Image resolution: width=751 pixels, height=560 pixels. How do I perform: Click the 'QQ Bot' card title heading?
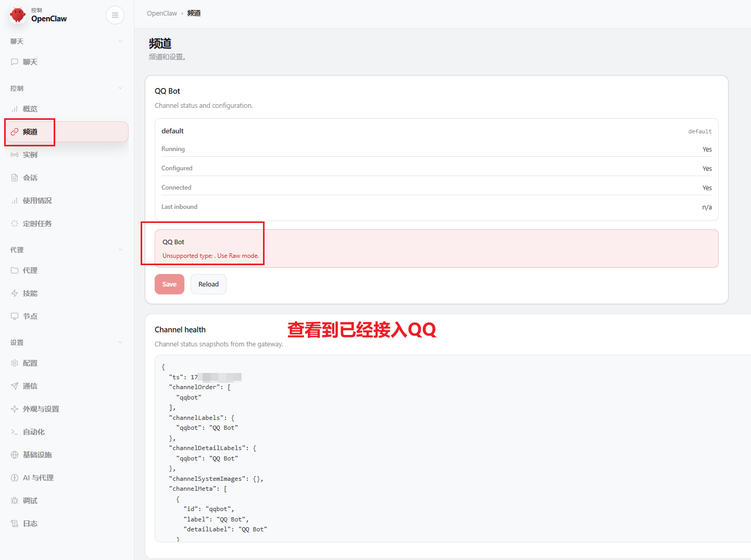[167, 91]
